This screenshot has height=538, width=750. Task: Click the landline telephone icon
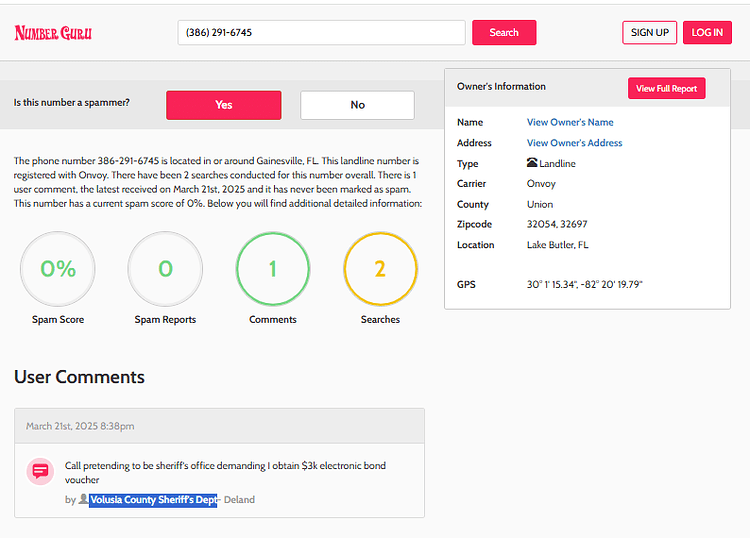point(532,163)
